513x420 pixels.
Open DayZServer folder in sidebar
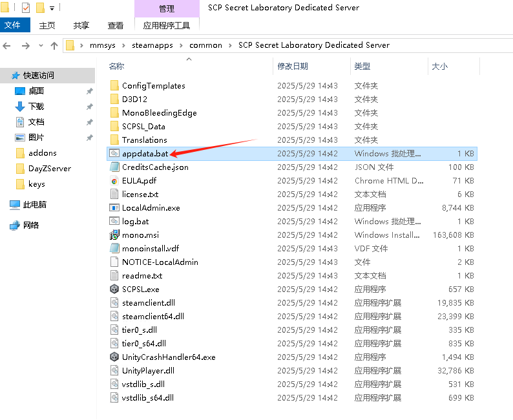(x=50, y=169)
